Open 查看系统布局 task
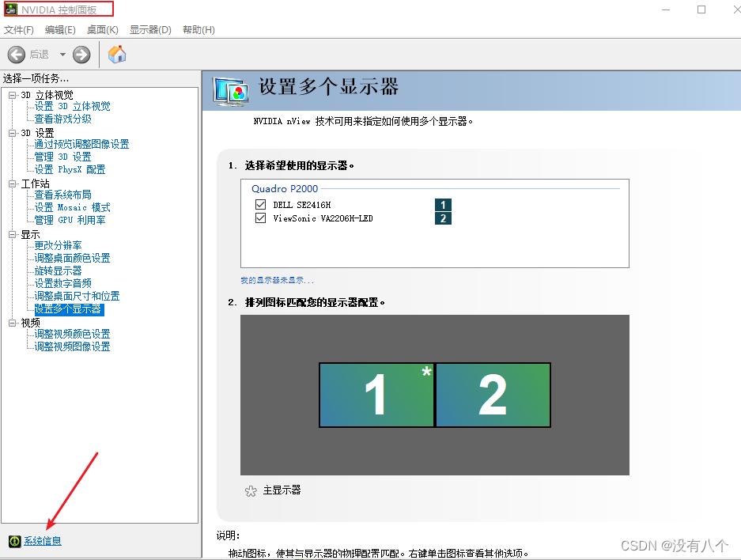The width and height of the screenshot is (741, 560). (62, 195)
